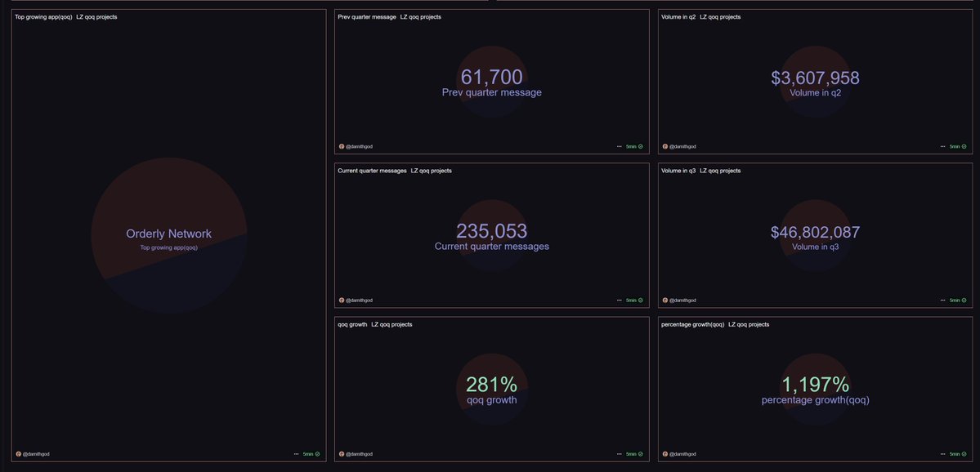Image resolution: width=980 pixels, height=472 pixels.
Task: Open the 'percentage growth(qoq)' panel title
Action: pos(692,324)
